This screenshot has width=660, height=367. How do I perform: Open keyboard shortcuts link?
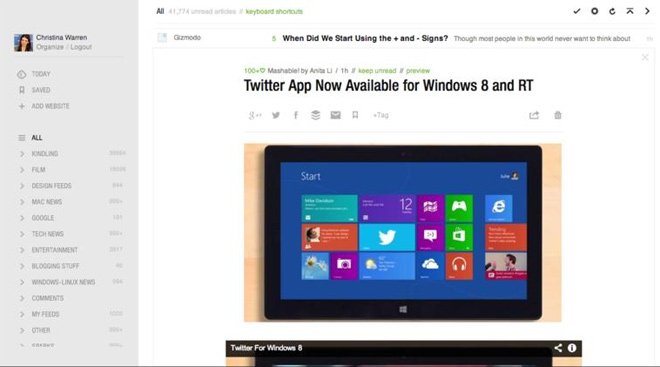(x=274, y=11)
